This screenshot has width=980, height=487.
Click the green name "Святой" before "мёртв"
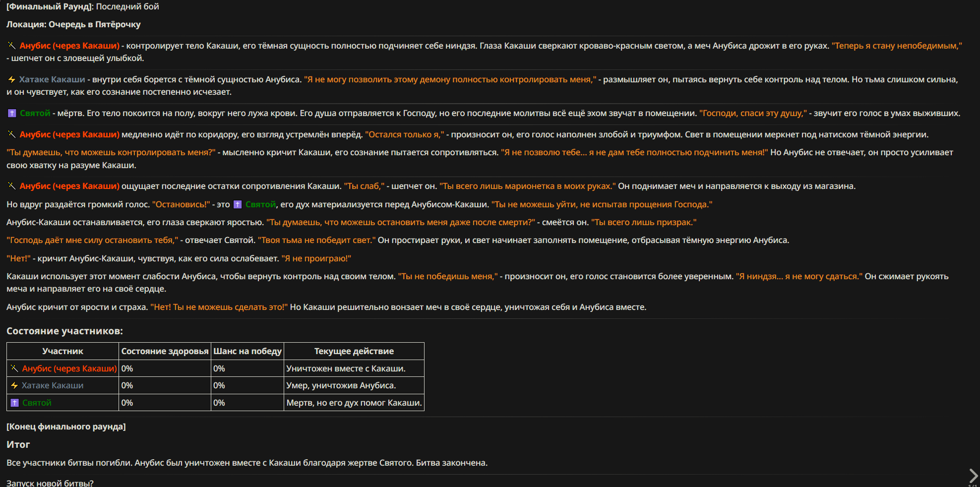[35, 113]
